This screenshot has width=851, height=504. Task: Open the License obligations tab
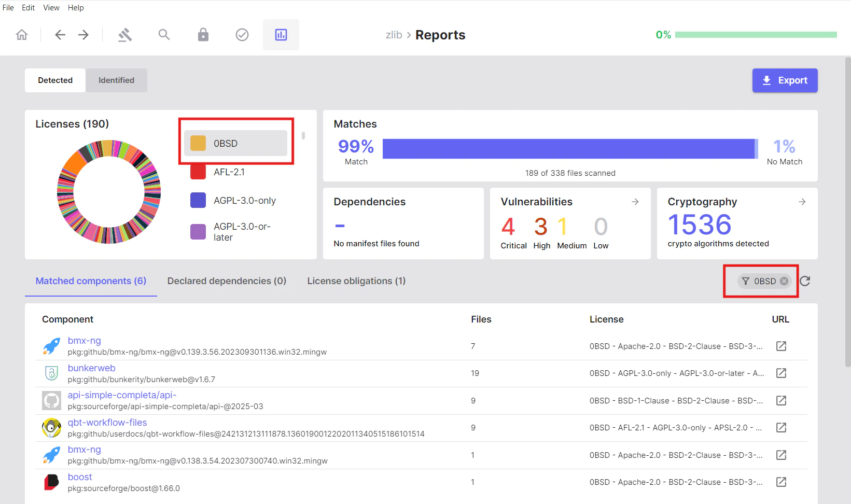click(x=356, y=281)
